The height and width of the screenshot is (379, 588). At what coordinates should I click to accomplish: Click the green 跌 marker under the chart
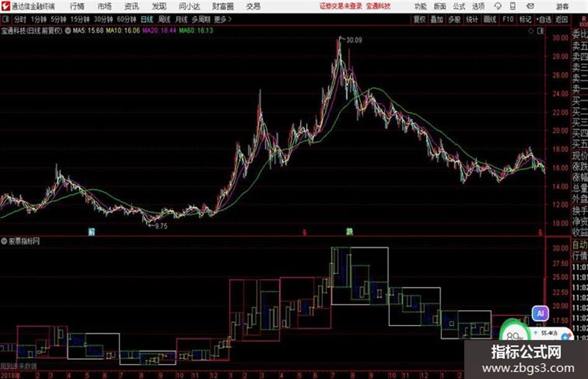(350, 232)
